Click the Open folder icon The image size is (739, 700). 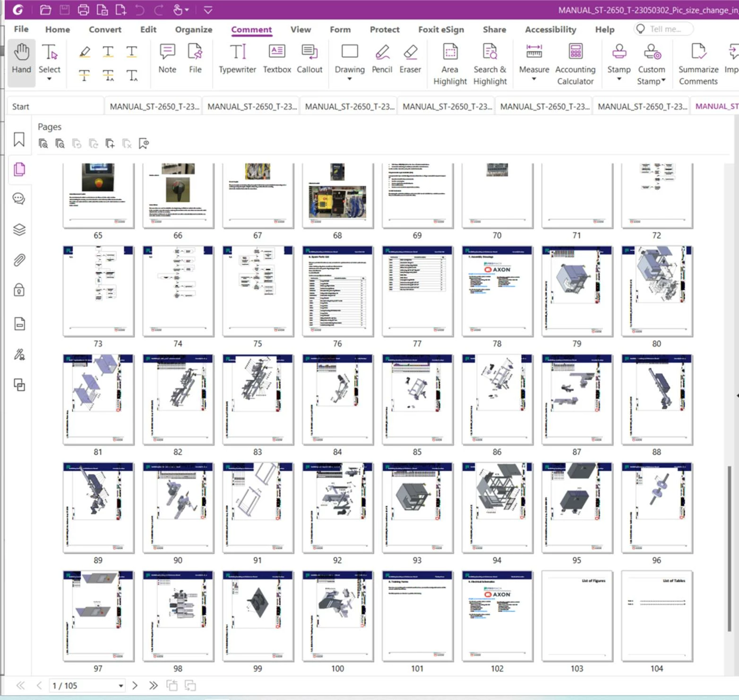(x=45, y=9)
